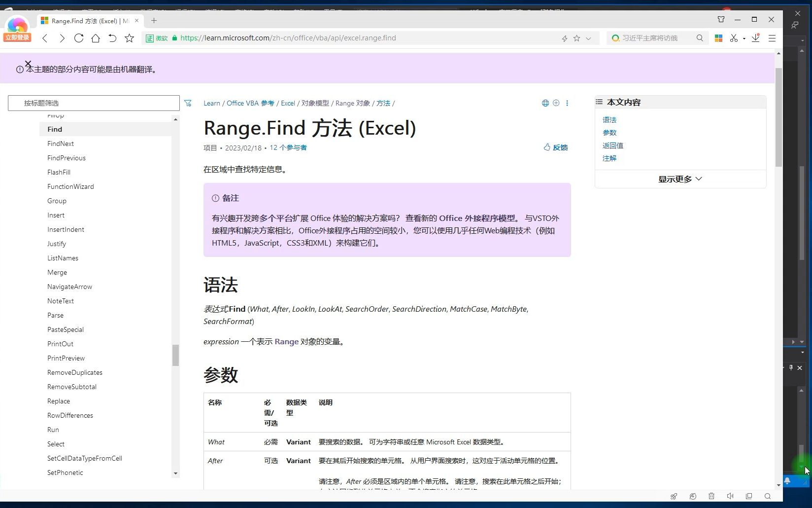This screenshot has width=812, height=508.
Task: Click the filter icon next to the title search
Action: (x=188, y=103)
